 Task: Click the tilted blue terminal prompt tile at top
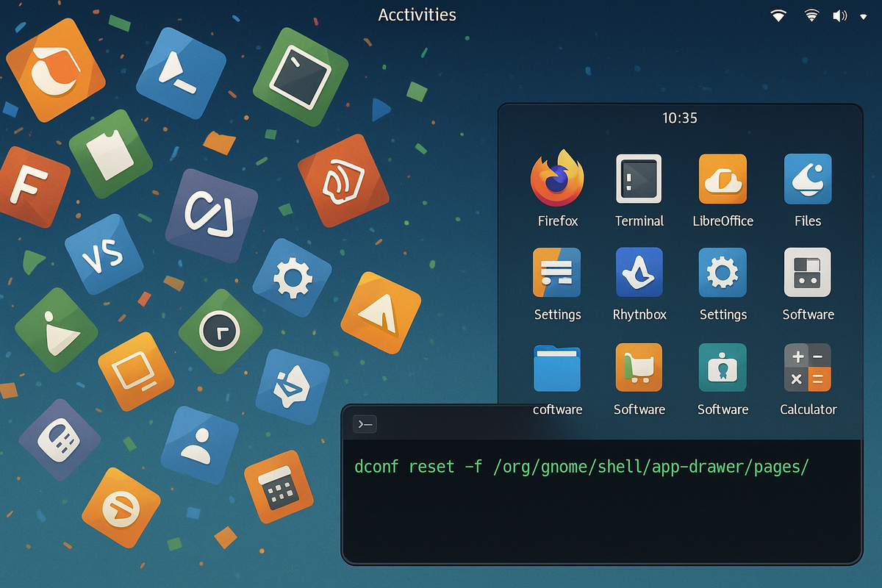[182, 73]
